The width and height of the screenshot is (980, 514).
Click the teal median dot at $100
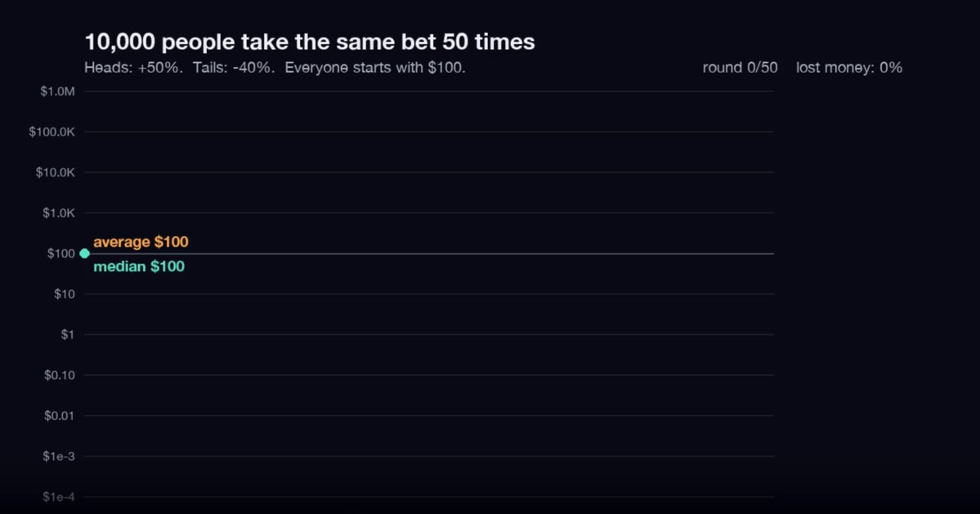[x=84, y=253]
